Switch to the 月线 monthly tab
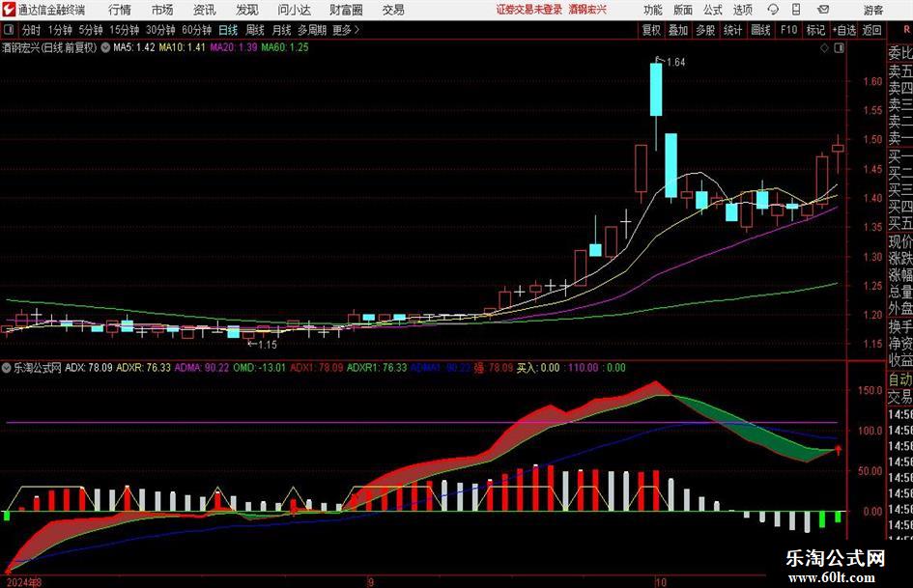This screenshot has width=913, height=588. tap(281, 30)
